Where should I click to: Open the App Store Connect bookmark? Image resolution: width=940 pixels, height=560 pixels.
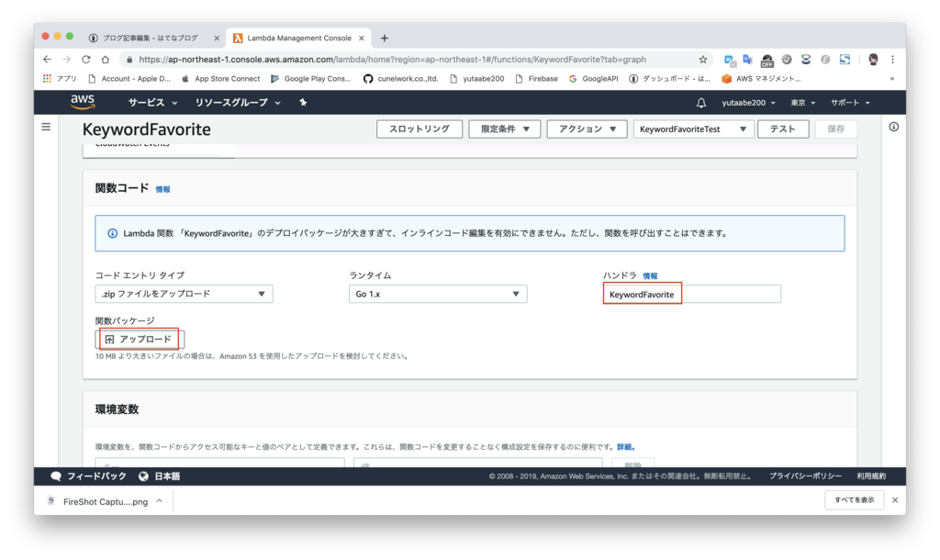[x=220, y=79]
